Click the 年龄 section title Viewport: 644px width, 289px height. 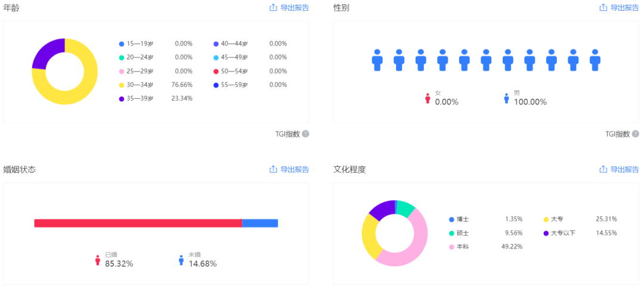[x=11, y=8]
